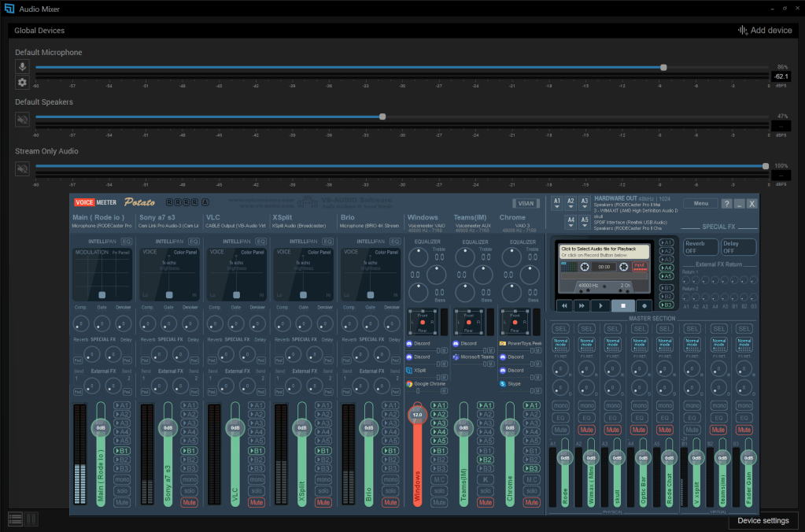Viewport: 805px width, 532px height.
Task: Open the VBAN panel in Voicemeeter
Action: click(x=526, y=203)
